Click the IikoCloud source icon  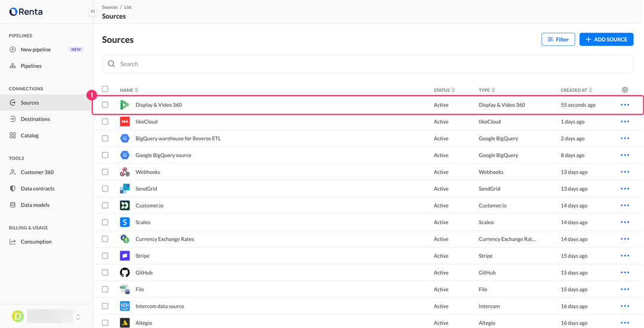[125, 122]
